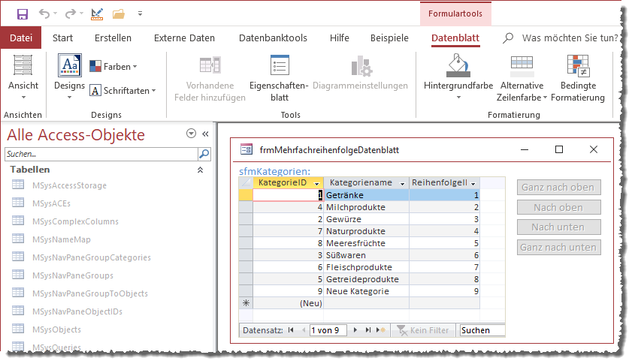Image resolution: width=635 pixels, height=364 pixels.
Task: Undo the last action in the quick access toolbar
Action: click(x=44, y=14)
